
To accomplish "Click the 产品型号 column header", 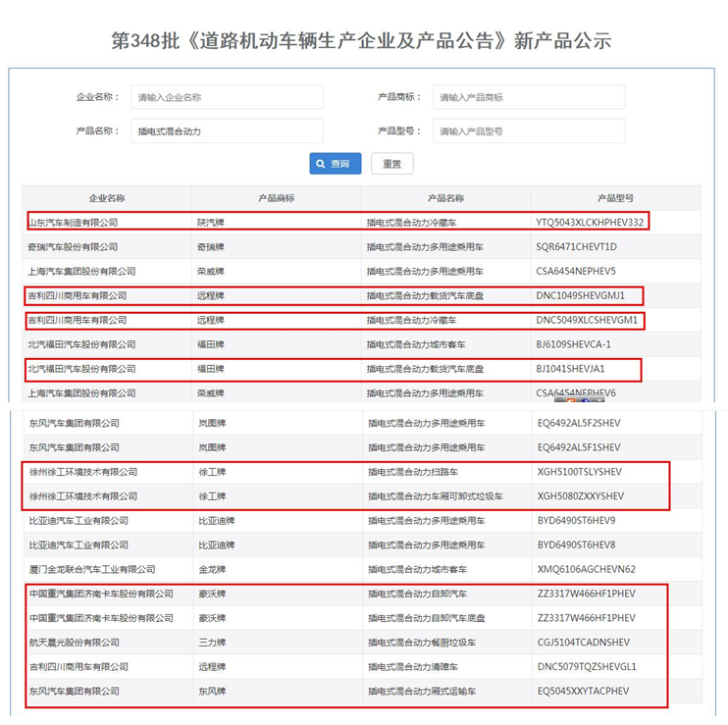I will coord(615,198).
